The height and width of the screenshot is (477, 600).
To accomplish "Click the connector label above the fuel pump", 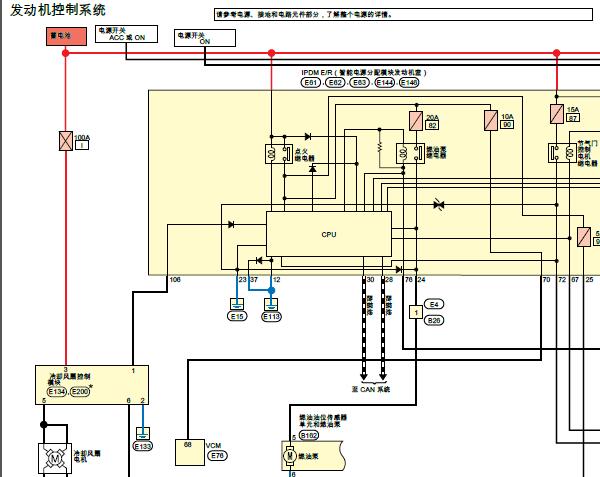I will pos(309,435).
